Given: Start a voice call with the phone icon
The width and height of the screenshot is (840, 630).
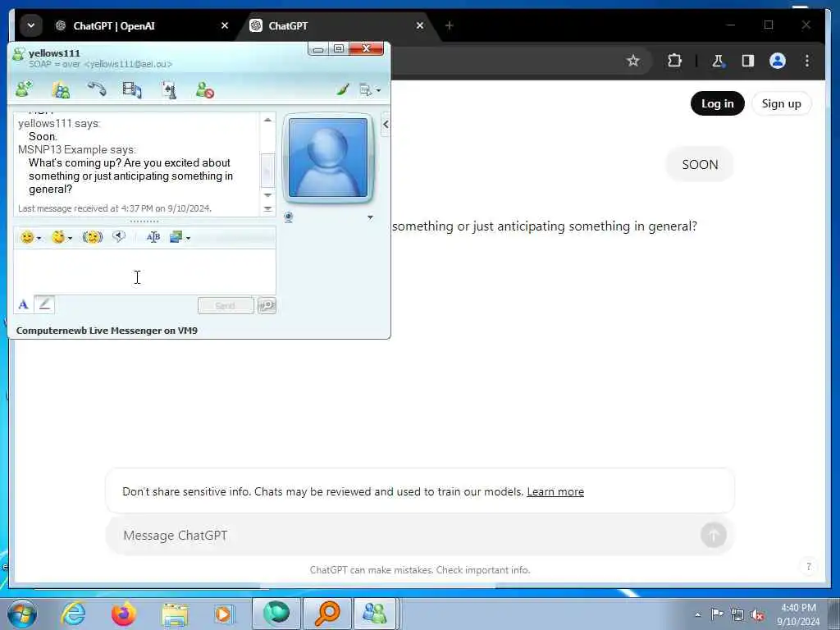Looking at the screenshot, I should point(97,89).
